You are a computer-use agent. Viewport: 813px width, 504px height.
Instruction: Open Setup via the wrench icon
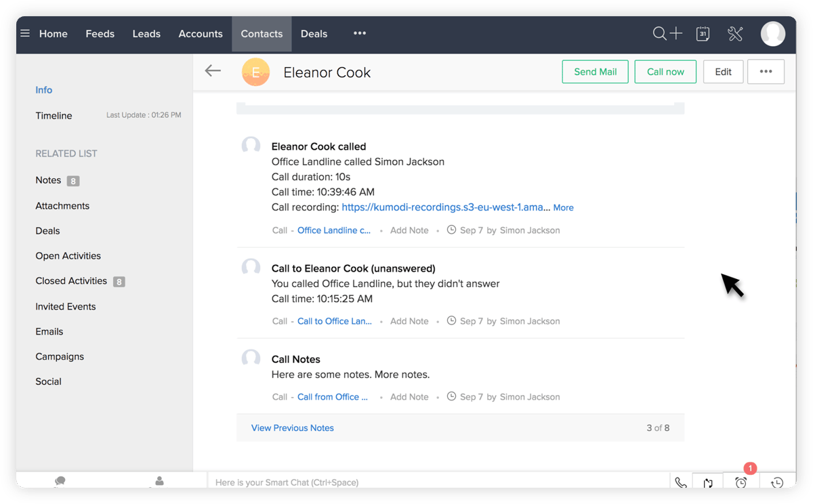(x=735, y=33)
